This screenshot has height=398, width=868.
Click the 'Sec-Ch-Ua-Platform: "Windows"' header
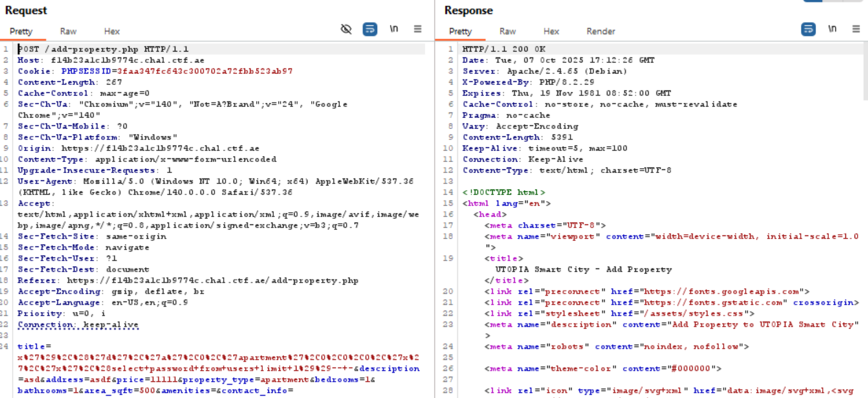[98, 138]
